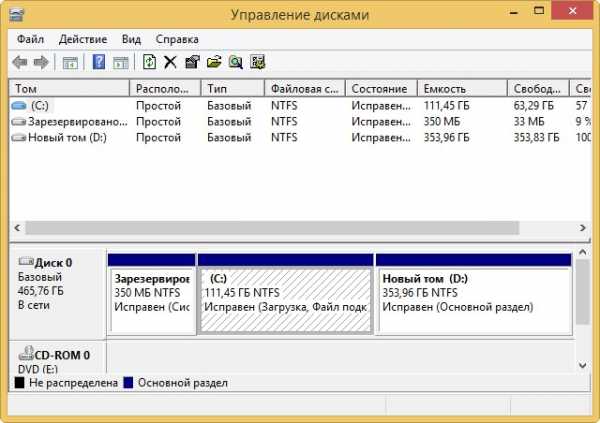Click the CD-ROM 0 drive icon
Screen dimensions: 600x423
click(x=26, y=353)
